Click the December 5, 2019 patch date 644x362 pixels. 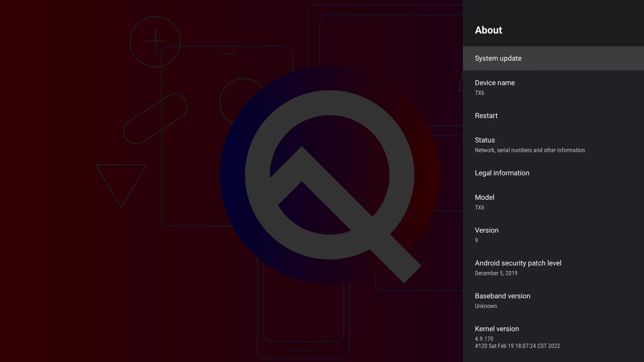(496, 273)
